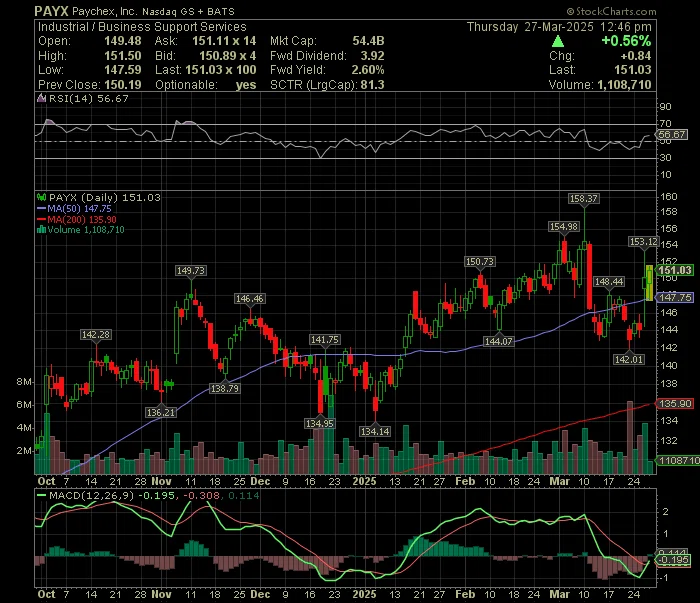Click the 154.98 price label
Image resolution: width=700 pixels, height=603 pixels.
pyautogui.click(x=564, y=227)
